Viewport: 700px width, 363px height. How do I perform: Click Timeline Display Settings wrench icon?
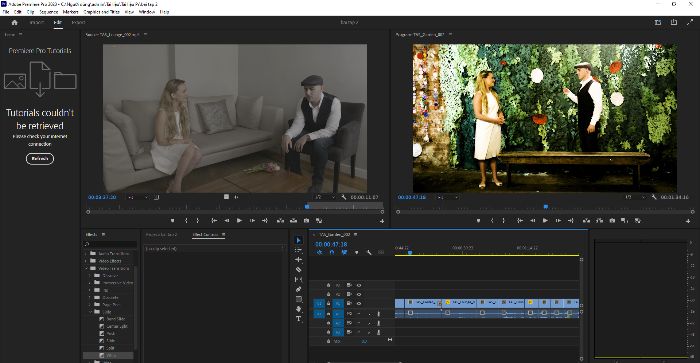pos(369,253)
